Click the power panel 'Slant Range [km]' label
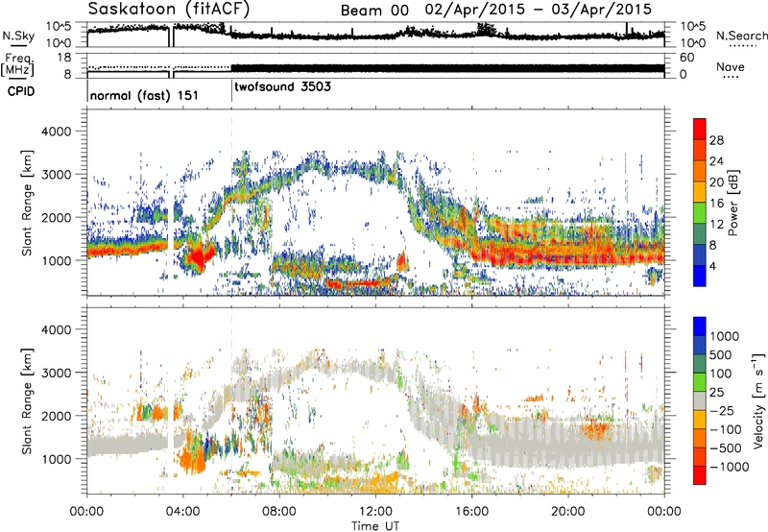 [x=27, y=203]
